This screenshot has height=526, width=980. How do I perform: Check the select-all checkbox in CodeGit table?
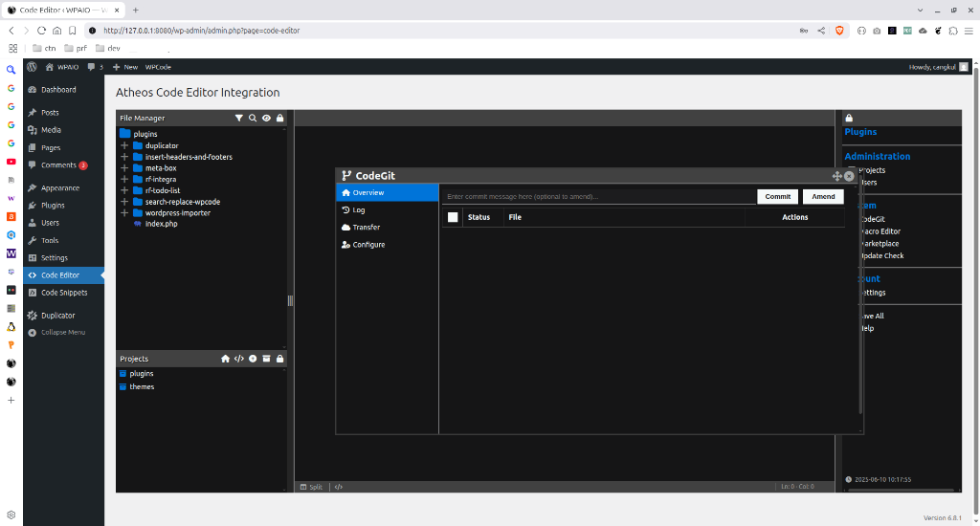click(453, 217)
